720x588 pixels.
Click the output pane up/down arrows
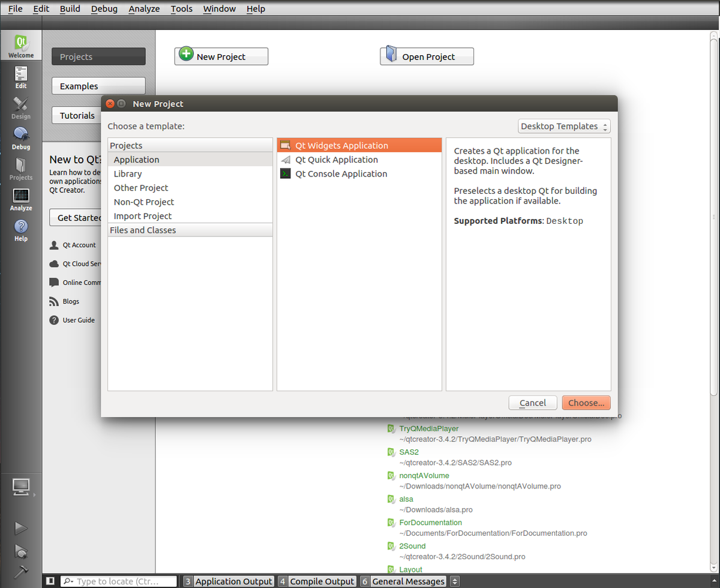coord(454,581)
